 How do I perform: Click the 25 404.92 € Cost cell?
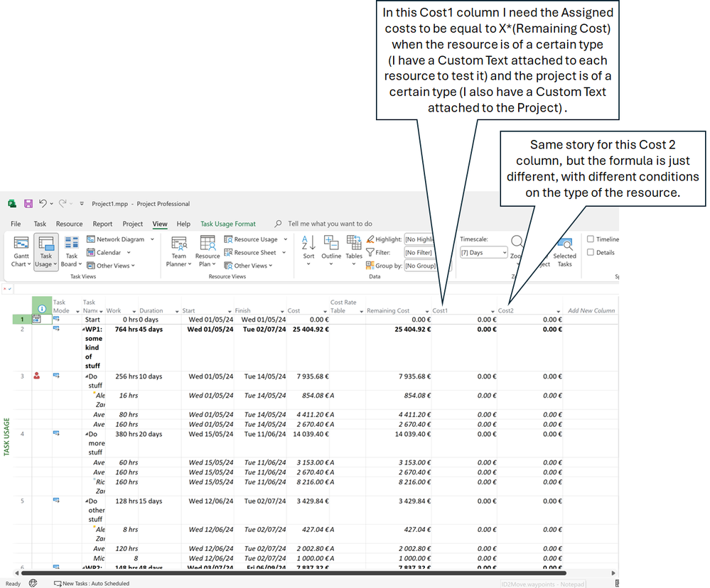tap(308, 330)
